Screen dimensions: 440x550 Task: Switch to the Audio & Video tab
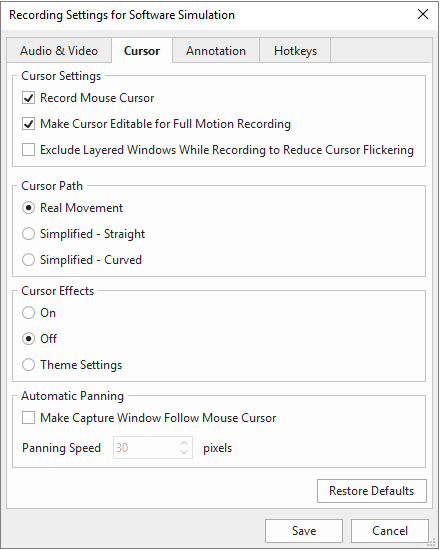coord(59,51)
